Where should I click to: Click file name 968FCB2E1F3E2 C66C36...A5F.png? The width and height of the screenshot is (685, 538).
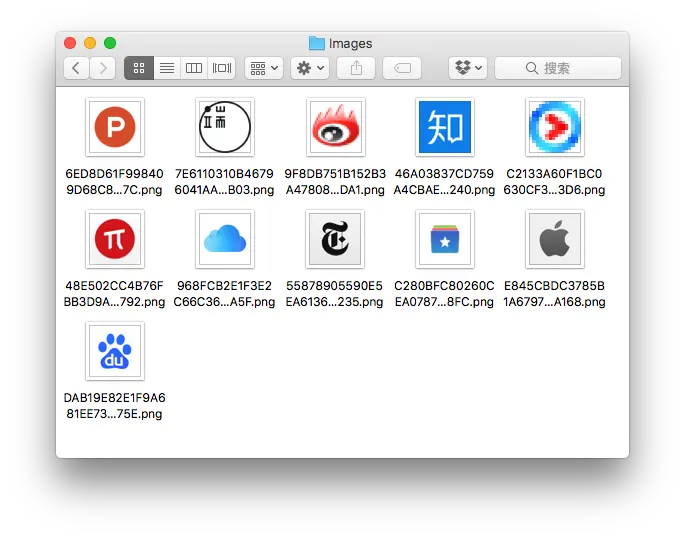pyautogui.click(x=224, y=293)
